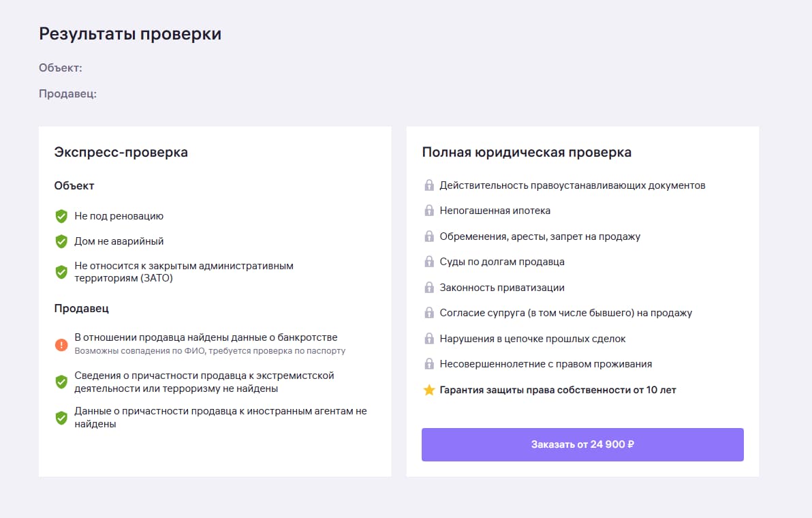The width and height of the screenshot is (812, 518).
Task: Click the bankruptcy data found message
Action: pyautogui.click(x=206, y=337)
